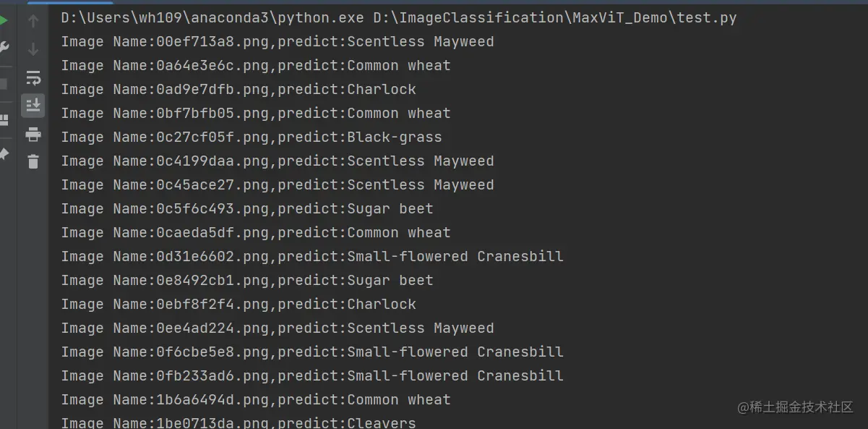The image size is (868, 429).
Task: Click the 1be0713da.png Cleavers prediction line
Action: pyautogui.click(x=239, y=422)
